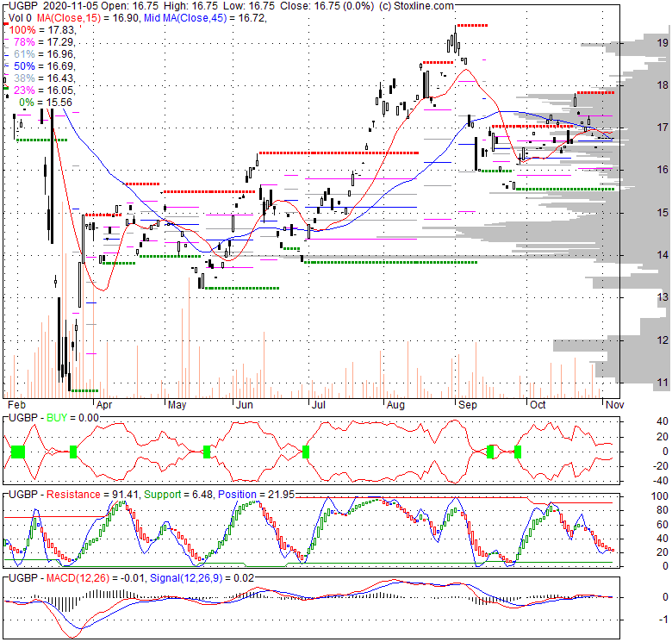
Task: Click the Jun label on the time axis
Action: pyautogui.click(x=245, y=404)
